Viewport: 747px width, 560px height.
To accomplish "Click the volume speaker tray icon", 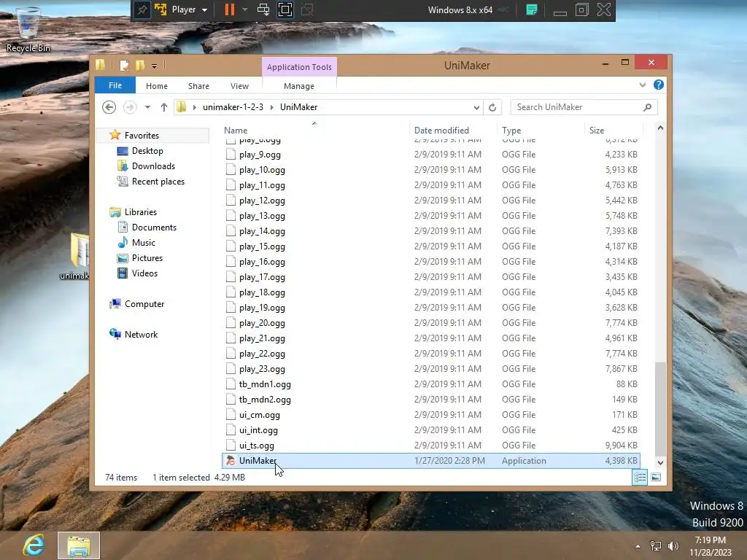I will pos(673,546).
